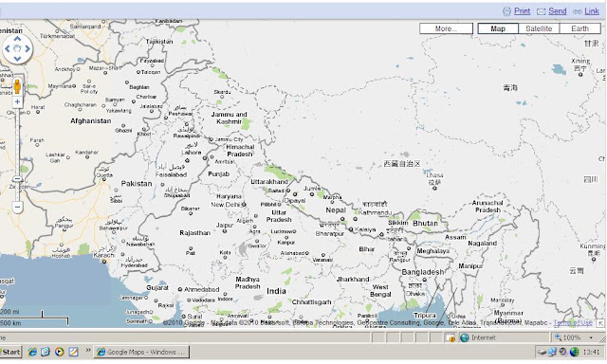607x364 pixels.
Task: Click the hand icon in pan control center
Action: (17, 48)
